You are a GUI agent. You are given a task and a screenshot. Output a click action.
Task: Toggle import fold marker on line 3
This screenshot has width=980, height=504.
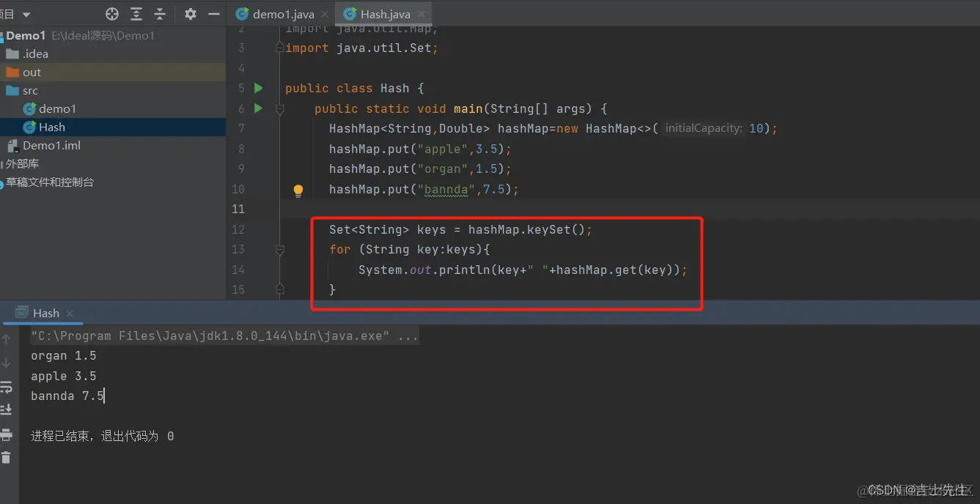coord(279,48)
